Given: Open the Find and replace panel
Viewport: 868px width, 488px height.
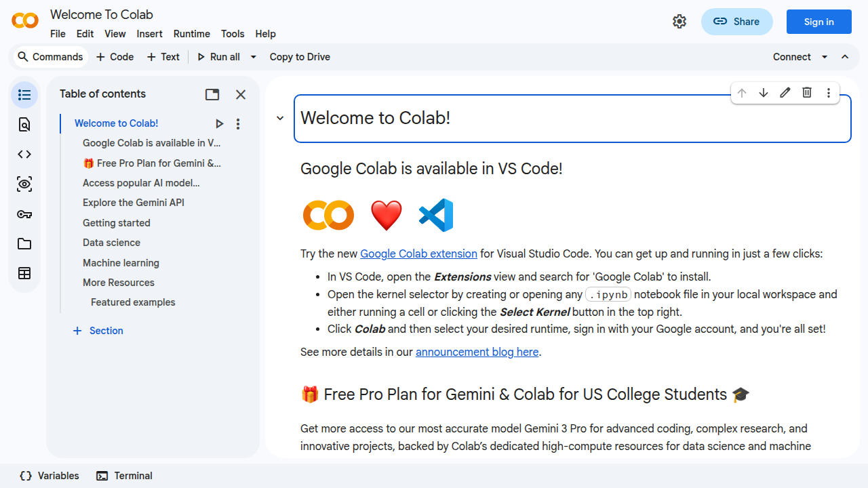Looking at the screenshot, I should click(24, 125).
